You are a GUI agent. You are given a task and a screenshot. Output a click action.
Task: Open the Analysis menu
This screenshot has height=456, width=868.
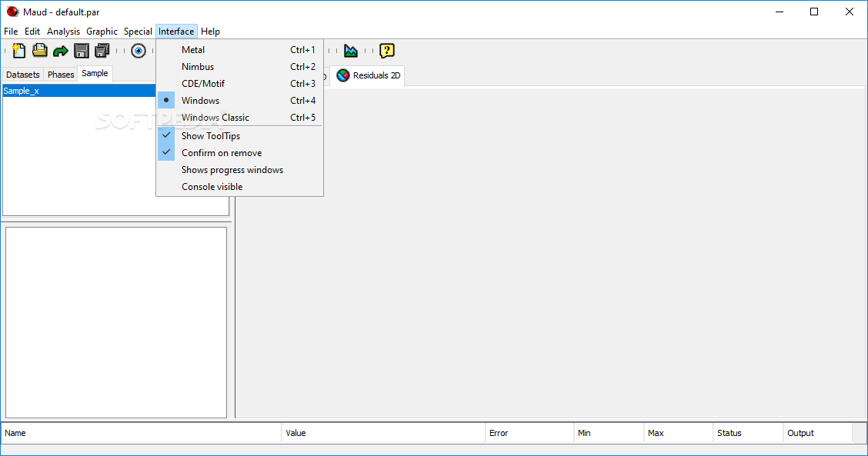63,32
